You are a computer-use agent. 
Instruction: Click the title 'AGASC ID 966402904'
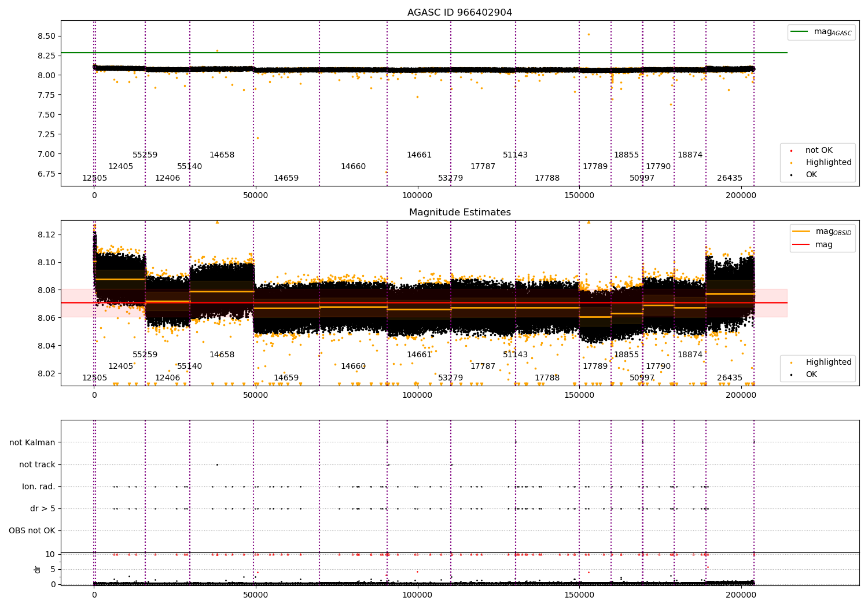(459, 13)
